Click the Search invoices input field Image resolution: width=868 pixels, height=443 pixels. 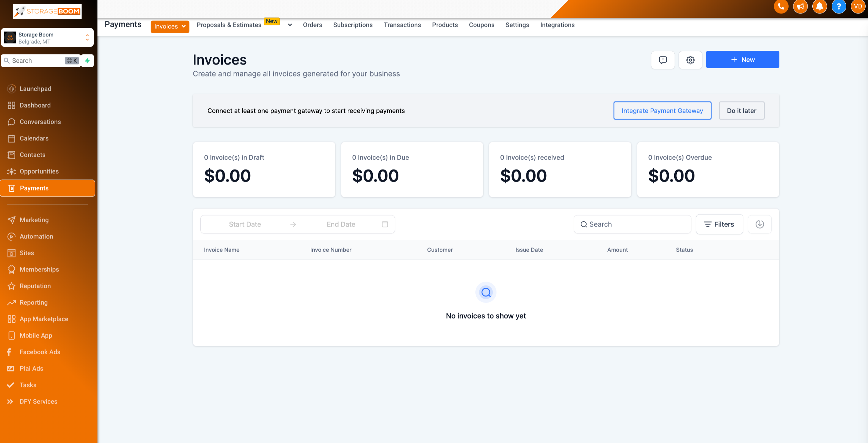pos(632,224)
